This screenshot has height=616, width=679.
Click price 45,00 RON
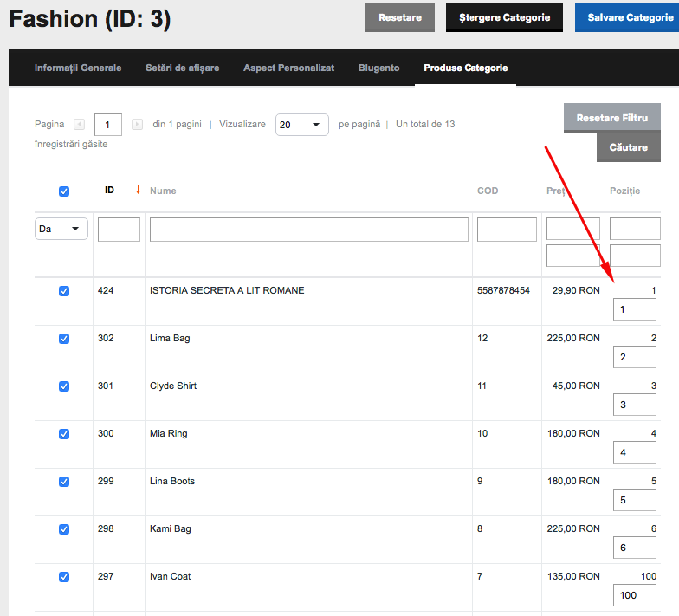[x=576, y=386]
